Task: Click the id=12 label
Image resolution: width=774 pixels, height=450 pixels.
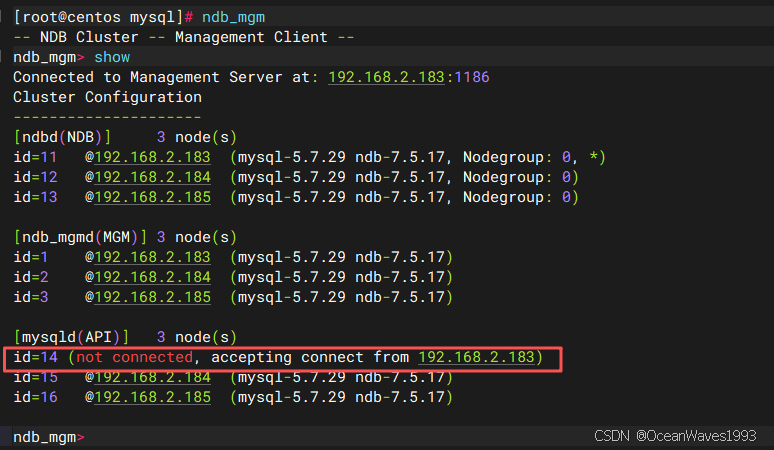Action: tap(35, 177)
